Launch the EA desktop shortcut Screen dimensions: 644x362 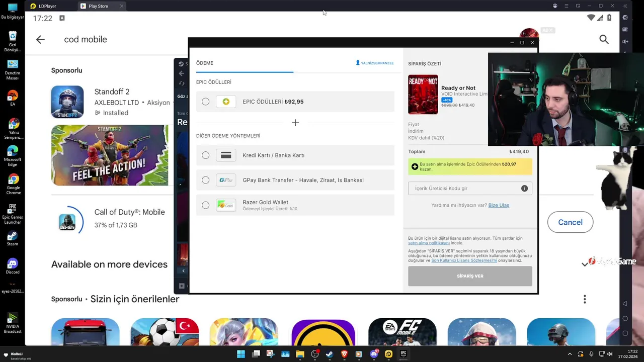(13, 98)
